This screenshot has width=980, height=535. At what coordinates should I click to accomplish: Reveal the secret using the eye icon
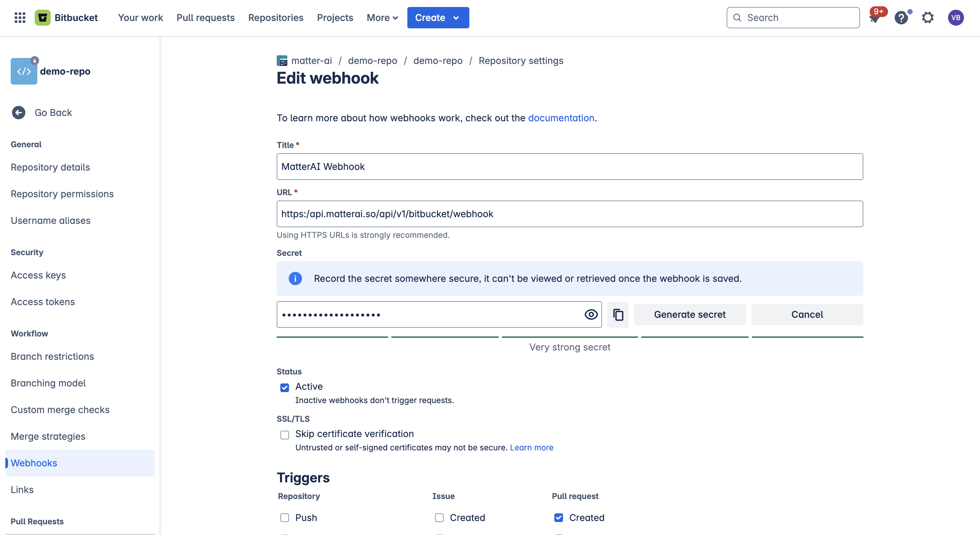pos(591,314)
